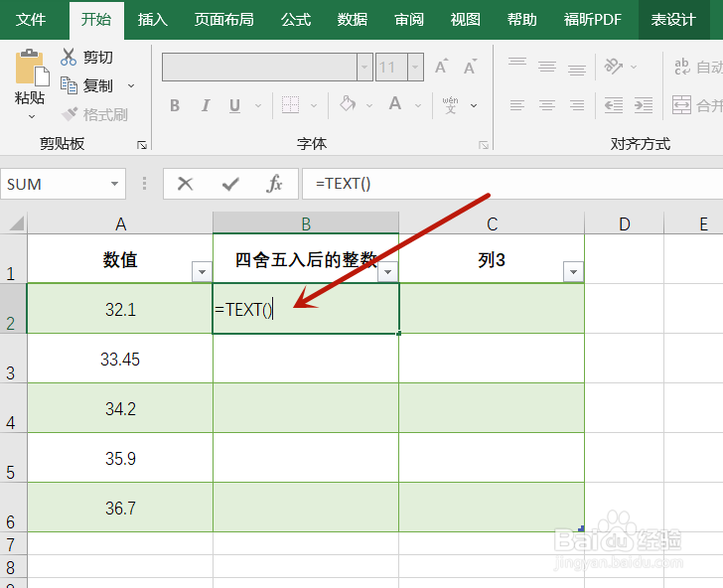
Task: Open clipboard group dialog launcher
Action: tap(142, 145)
